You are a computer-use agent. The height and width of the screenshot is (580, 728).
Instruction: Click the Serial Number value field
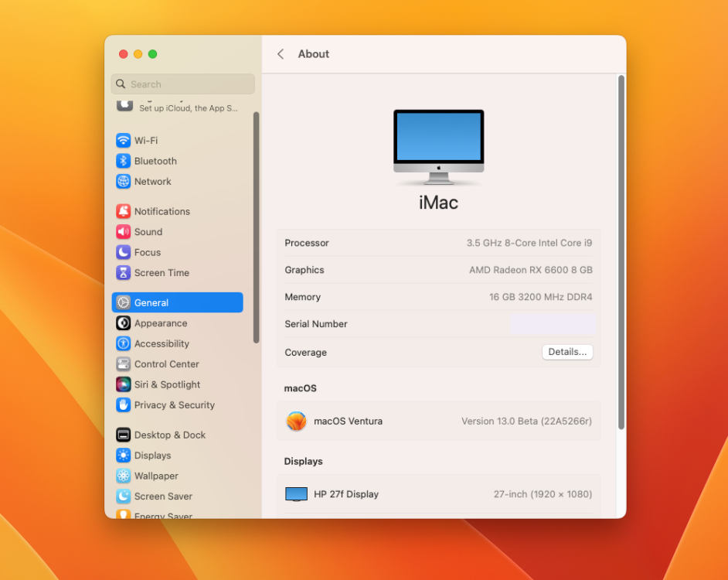click(553, 324)
